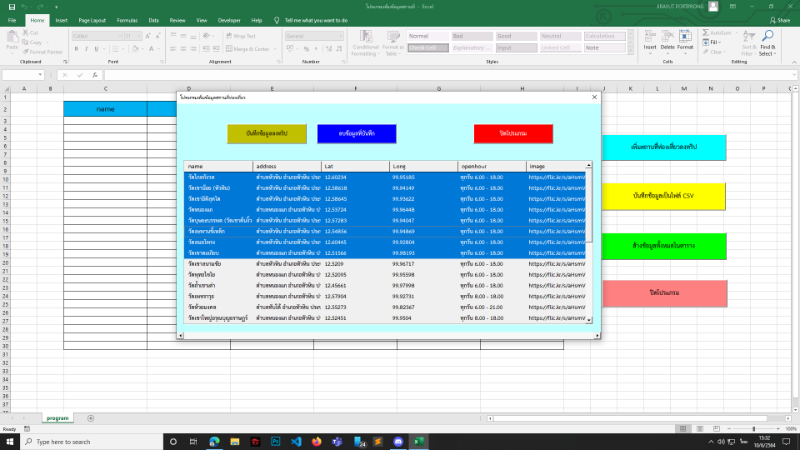
Task: Add a new sheet with the plus icon
Action: point(91,417)
